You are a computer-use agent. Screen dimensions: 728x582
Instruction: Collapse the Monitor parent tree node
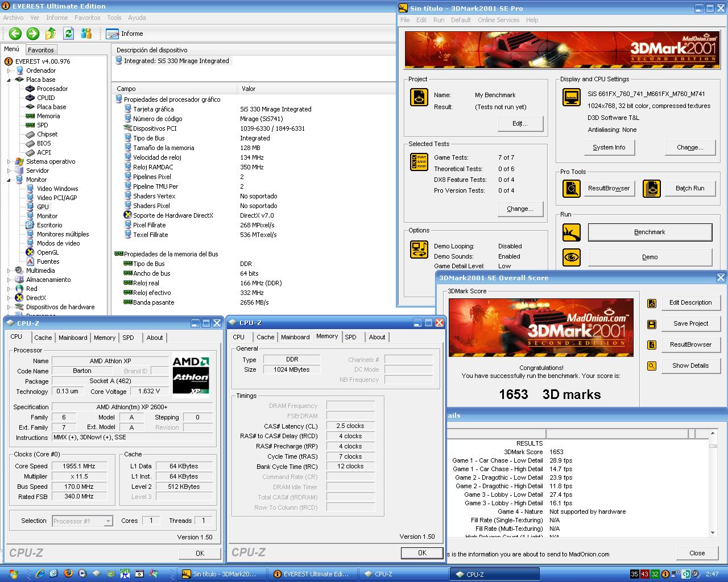[9, 180]
